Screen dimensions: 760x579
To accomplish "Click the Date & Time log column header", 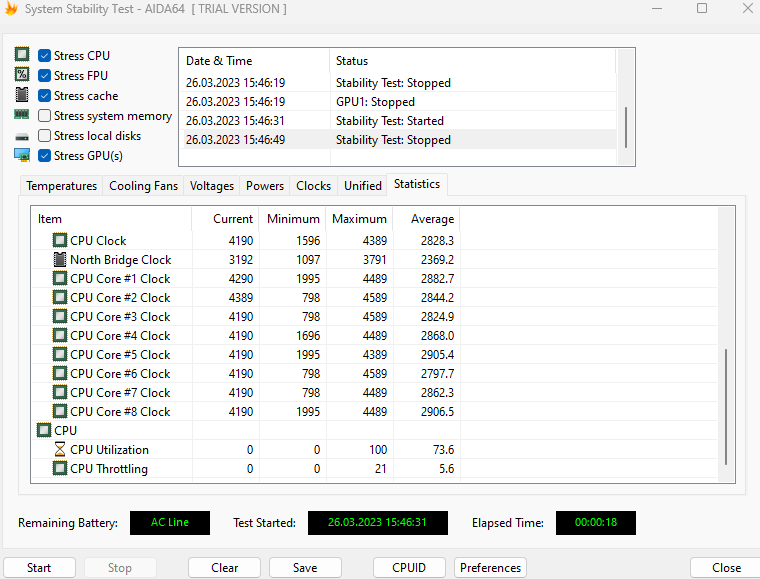I will tap(254, 61).
